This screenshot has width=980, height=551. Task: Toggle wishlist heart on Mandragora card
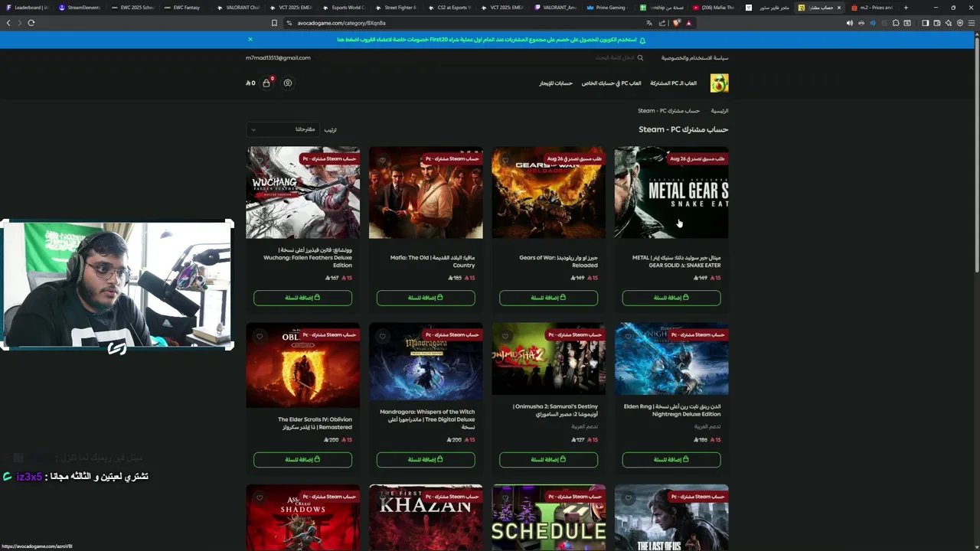pyautogui.click(x=383, y=337)
